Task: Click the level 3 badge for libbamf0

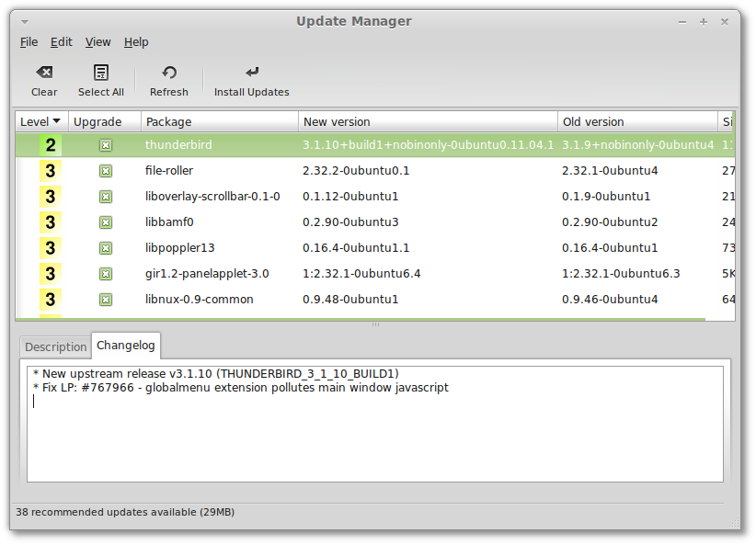Action: pos(51,222)
